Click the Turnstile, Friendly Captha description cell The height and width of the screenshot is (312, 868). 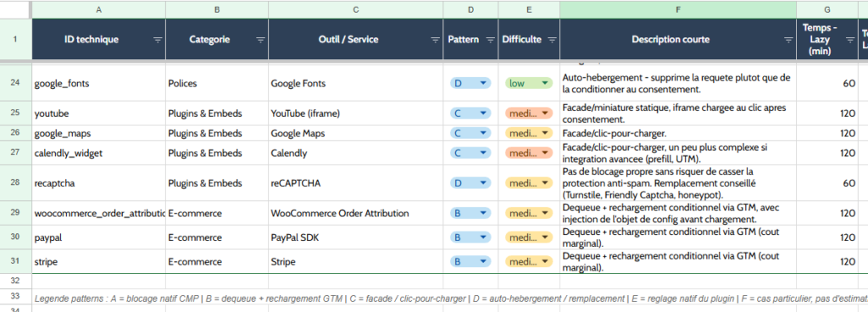678,183
